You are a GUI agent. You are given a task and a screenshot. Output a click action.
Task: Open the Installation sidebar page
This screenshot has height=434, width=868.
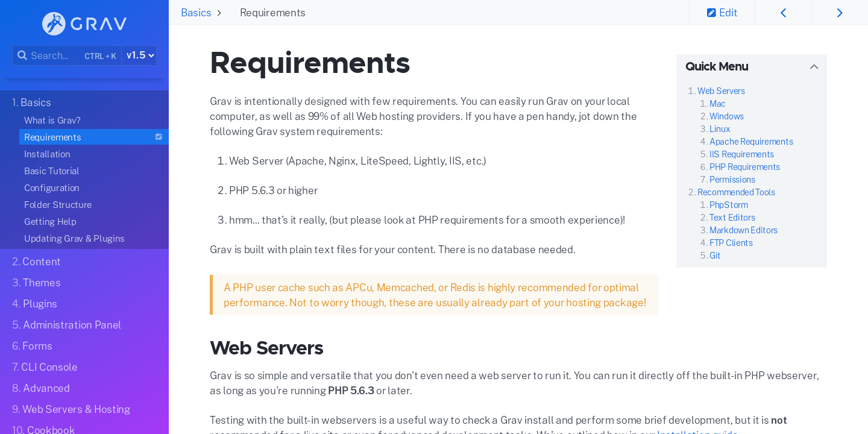(x=47, y=154)
